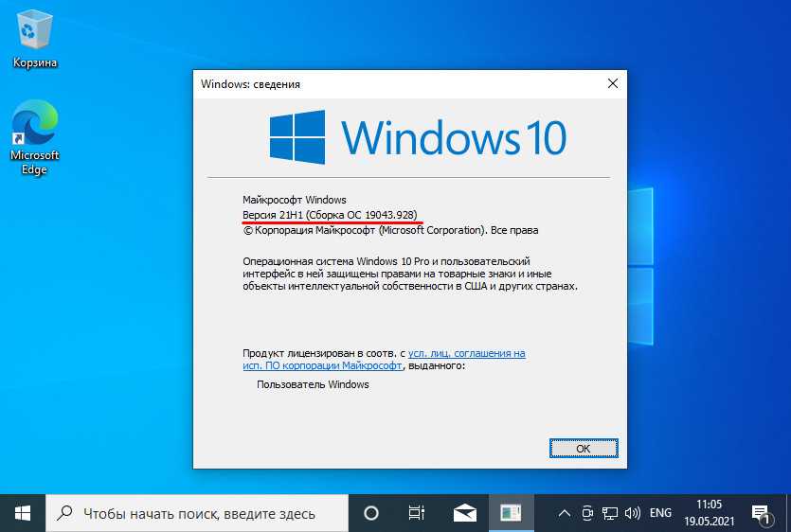The image size is (791, 532).
Task: Click the Meet Now tray icon
Action: pyautogui.click(x=587, y=513)
